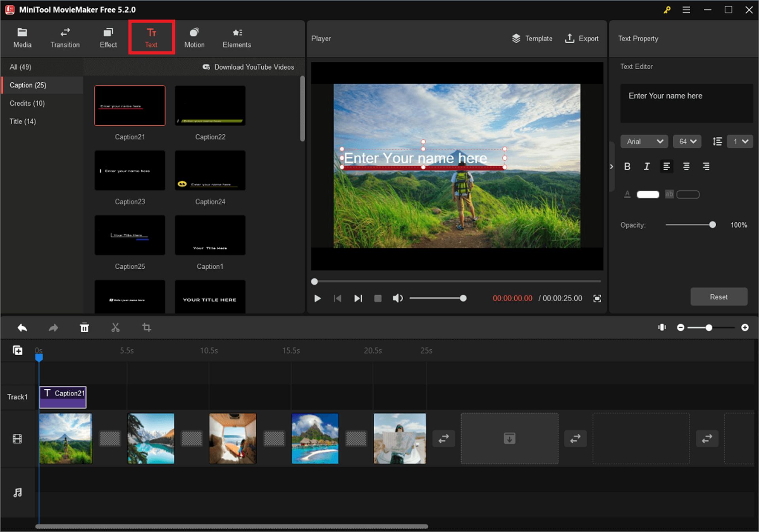Open the hamburger menu at top right
Viewport: 759px width, 532px height.
tap(687, 9)
